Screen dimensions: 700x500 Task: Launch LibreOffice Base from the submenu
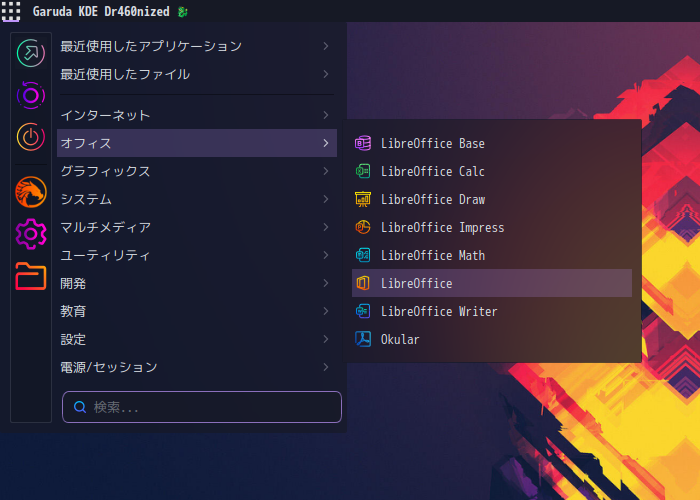[492, 143]
